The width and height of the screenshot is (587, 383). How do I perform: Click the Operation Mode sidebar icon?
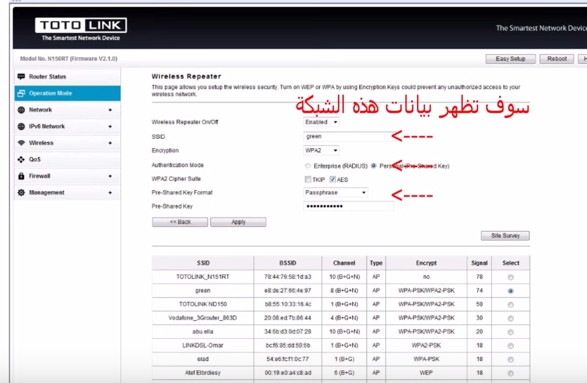click(21, 93)
